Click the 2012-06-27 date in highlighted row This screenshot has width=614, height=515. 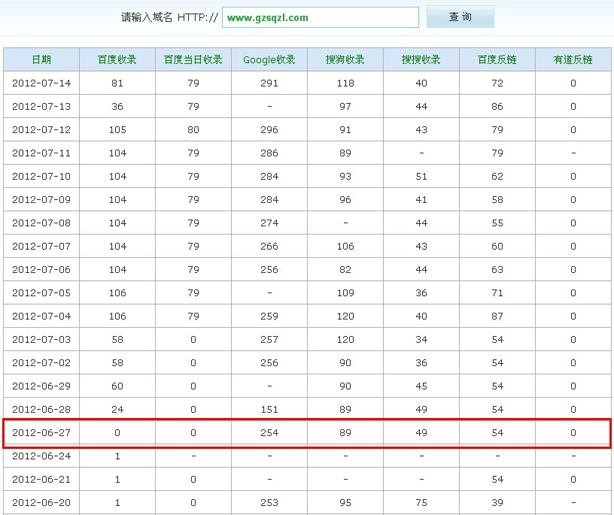click(x=41, y=433)
